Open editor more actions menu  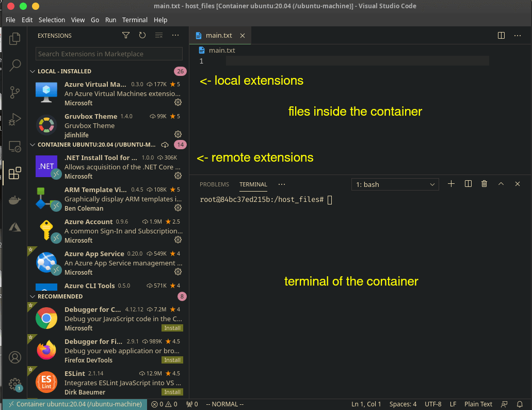pyautogui.click(x=518, y=36)
